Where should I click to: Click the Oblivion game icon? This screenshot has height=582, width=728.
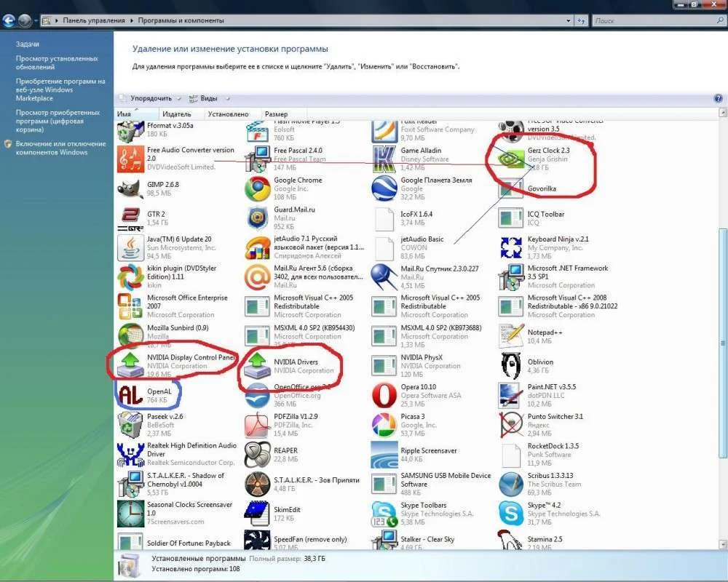(511, 366)
